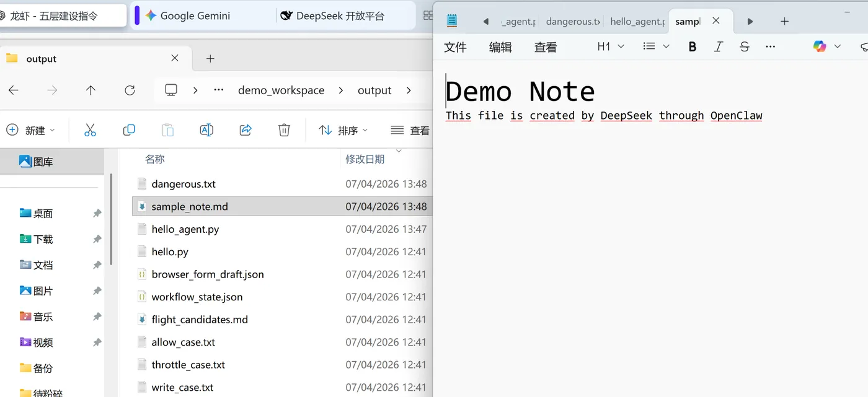Open 桌面 in the navigation pane
868x397 pixels.
(42, 213)
